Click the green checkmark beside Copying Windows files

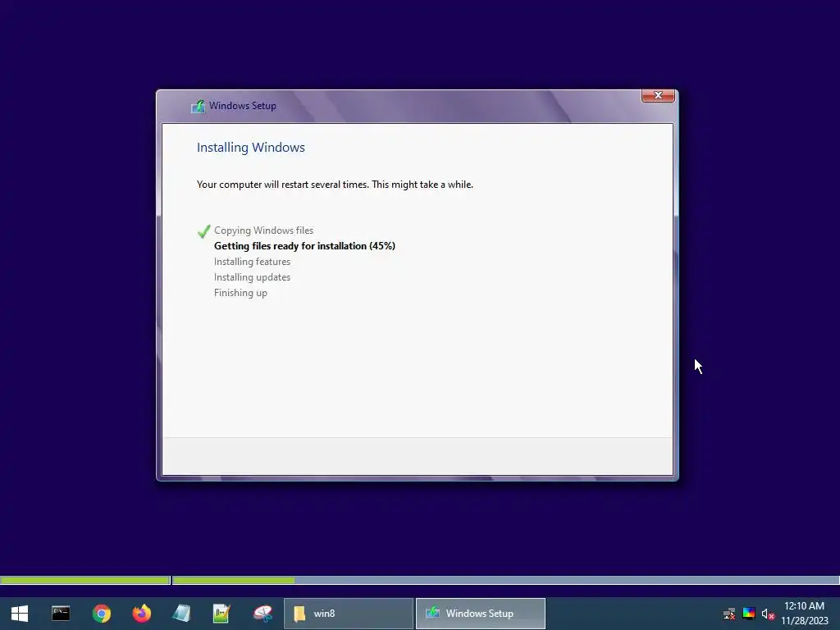203,231
